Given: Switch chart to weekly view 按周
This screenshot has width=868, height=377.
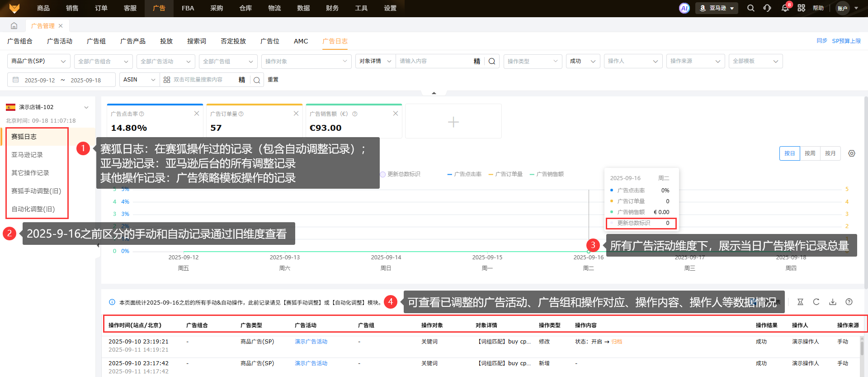Looking at the screenshot, I should [810, 153].
